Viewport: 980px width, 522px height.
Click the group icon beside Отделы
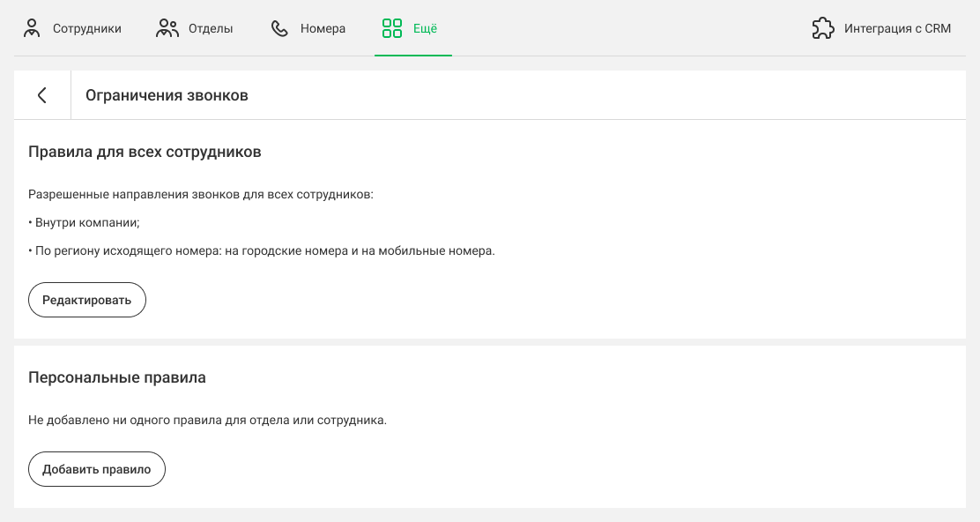point(167,28)
